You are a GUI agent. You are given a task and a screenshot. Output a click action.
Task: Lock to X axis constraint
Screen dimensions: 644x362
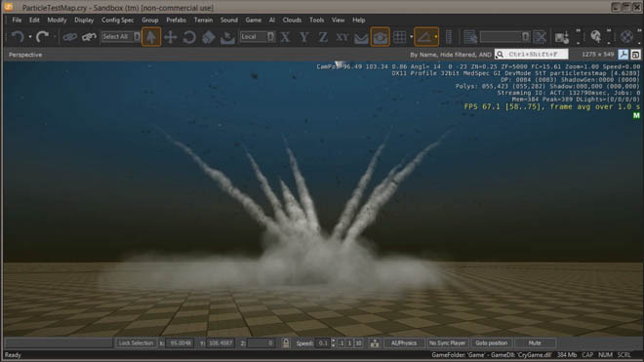coord(285,37)
